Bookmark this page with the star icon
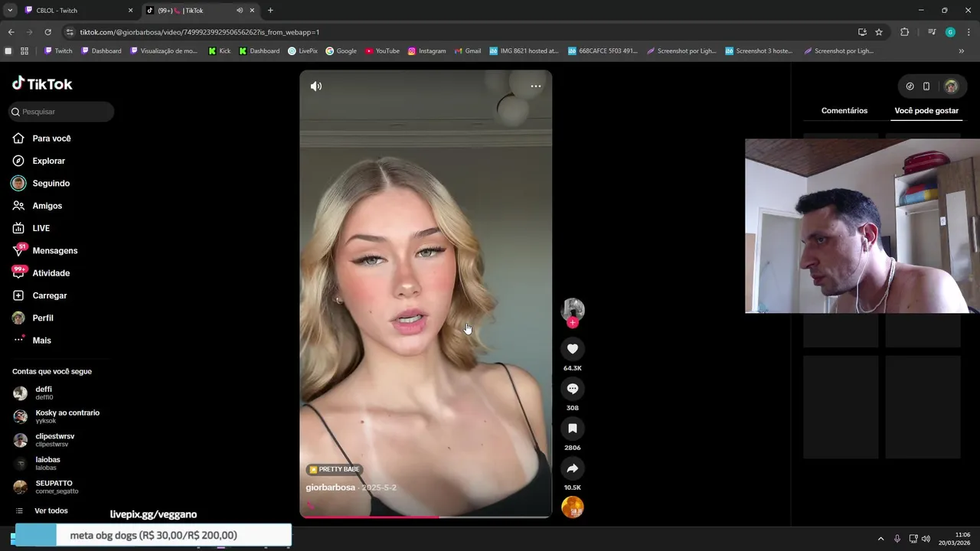 879,32
